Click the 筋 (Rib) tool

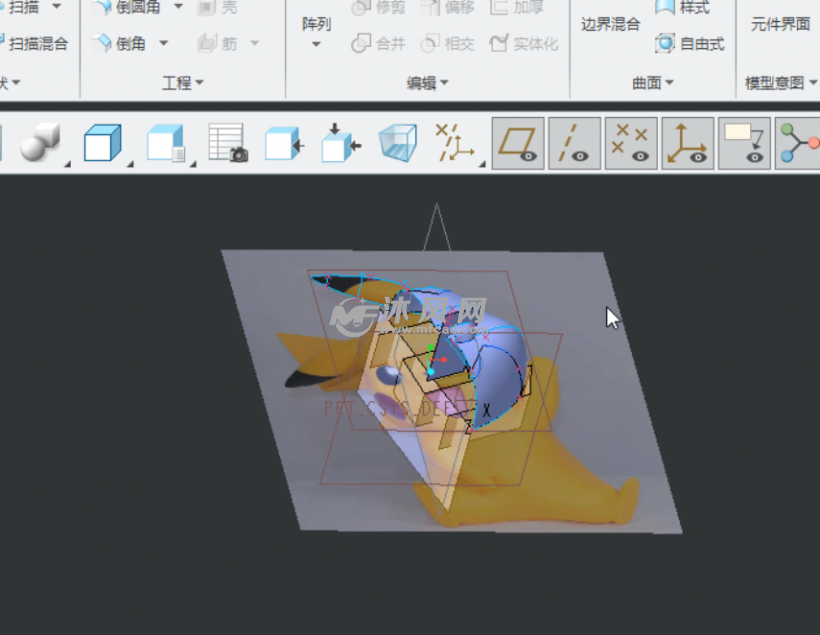coord(218,43)
